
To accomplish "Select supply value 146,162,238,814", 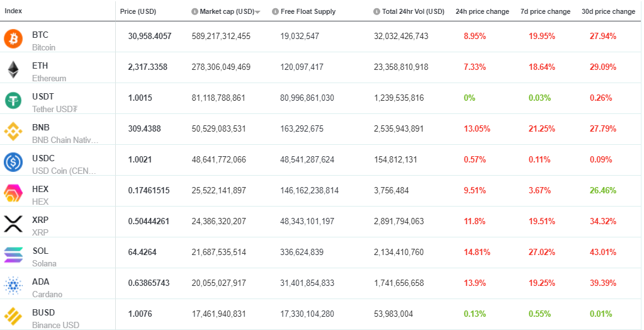I will point(309,190).
